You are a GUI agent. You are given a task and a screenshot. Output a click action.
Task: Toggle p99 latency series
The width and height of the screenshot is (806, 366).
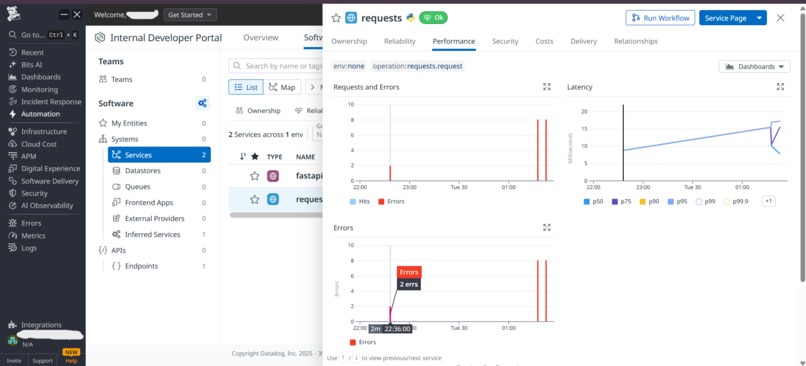click(705, 202)
